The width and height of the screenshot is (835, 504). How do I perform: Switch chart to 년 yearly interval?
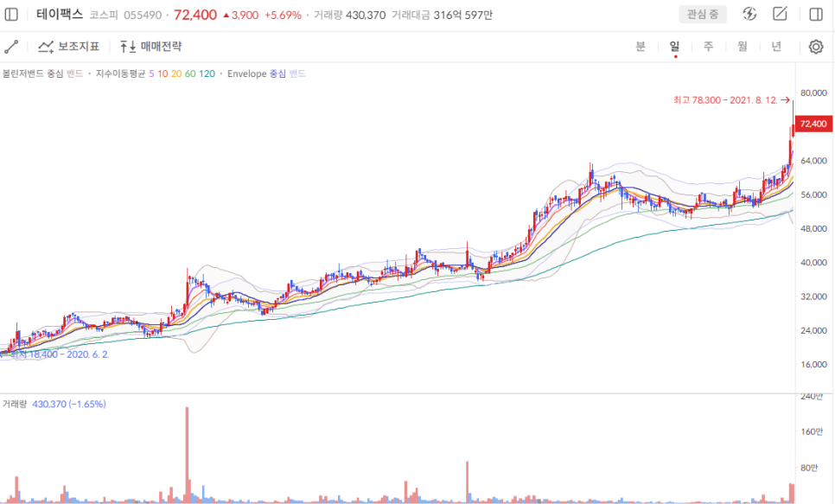click(x=776, y=47)
